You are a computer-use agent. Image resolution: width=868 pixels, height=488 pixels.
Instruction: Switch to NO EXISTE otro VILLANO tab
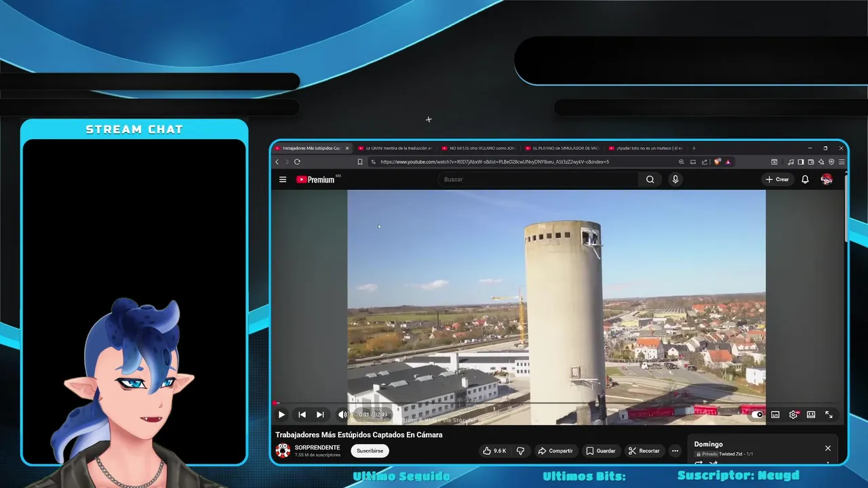point(479,148)
